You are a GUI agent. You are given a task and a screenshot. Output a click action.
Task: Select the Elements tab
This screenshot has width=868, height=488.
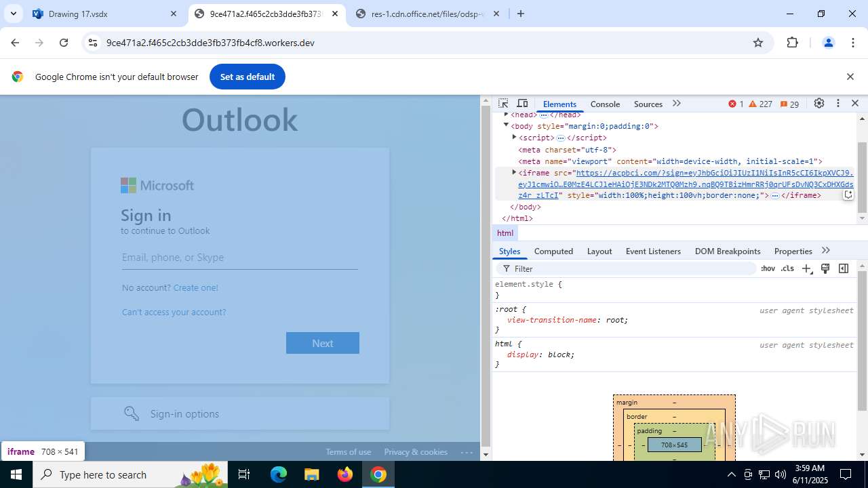click(559, 104)
